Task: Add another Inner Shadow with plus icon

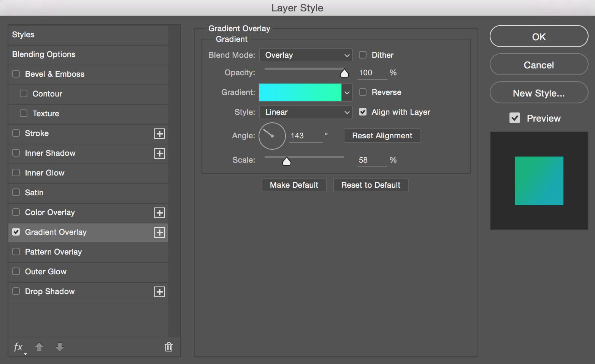Action: tap(160, 154)
